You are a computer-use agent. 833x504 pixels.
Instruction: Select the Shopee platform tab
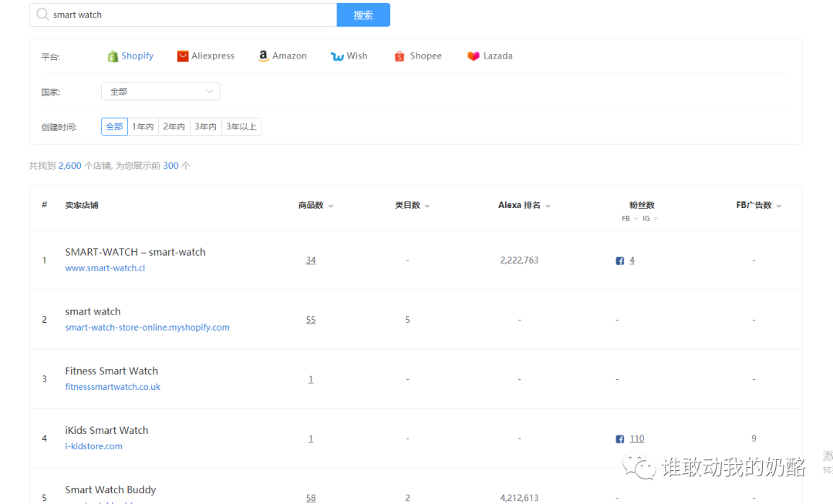point(418,55)
